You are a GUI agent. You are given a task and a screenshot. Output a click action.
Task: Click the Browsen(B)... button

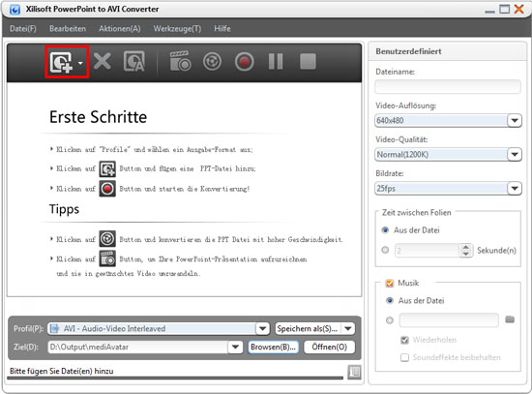273,348
